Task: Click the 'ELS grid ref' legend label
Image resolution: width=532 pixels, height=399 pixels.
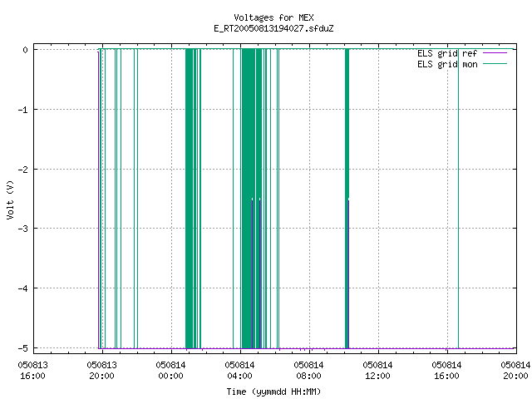Action: pyautogui.click(x=447, y=53)
